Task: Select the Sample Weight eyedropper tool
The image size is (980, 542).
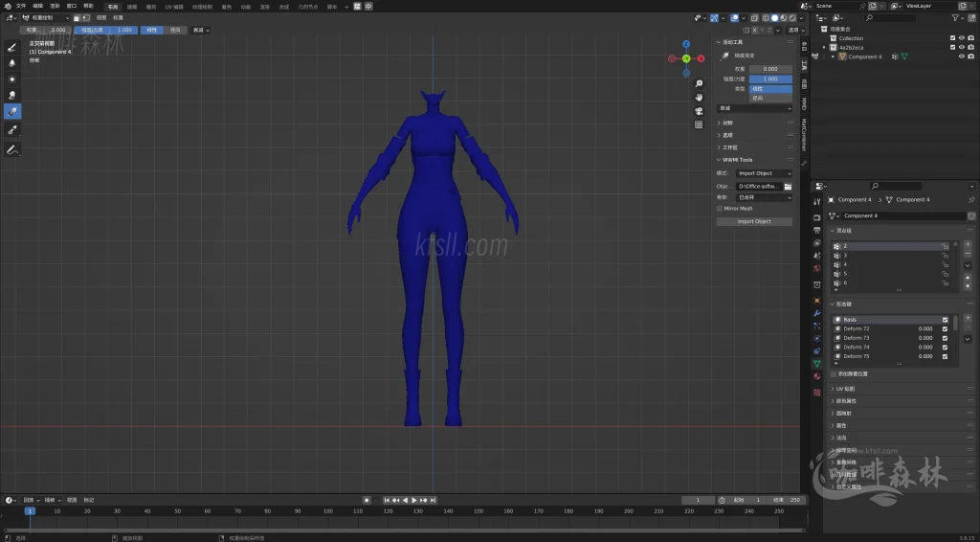Action: 11,129
